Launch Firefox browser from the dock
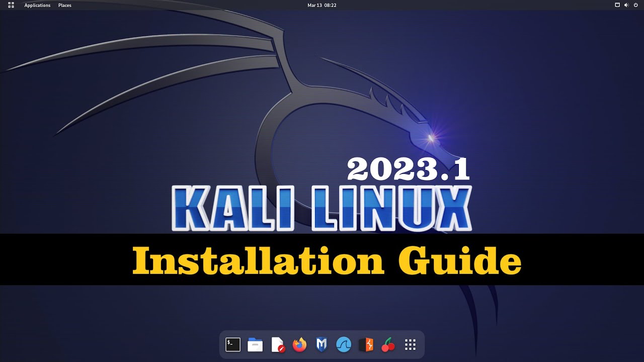644x362 pixels. tap(299, 344)
